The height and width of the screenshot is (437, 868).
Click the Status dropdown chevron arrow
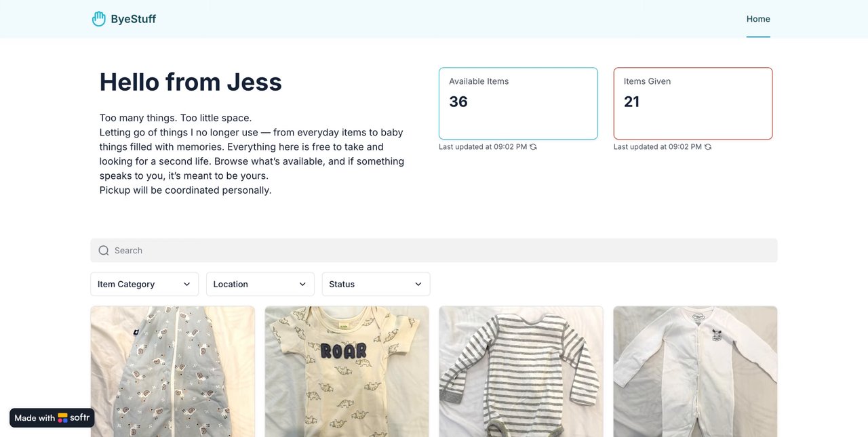click(418, 285)
